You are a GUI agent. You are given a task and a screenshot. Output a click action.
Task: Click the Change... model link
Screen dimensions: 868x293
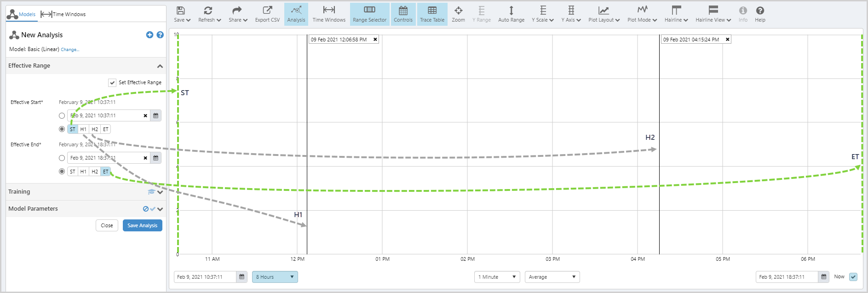70,50
